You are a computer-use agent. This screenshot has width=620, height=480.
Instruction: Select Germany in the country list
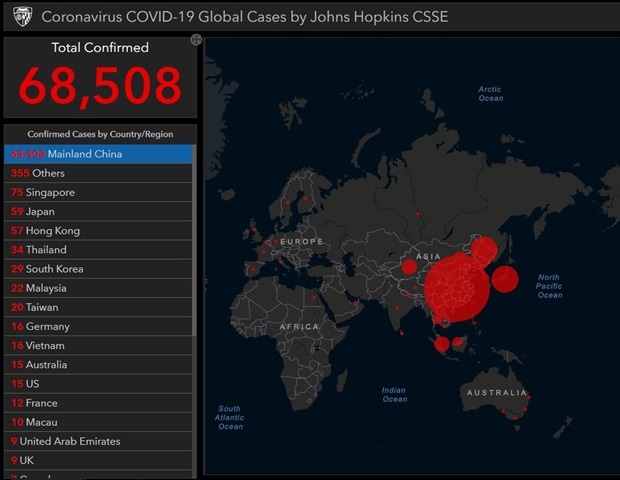tap(98, 327)
